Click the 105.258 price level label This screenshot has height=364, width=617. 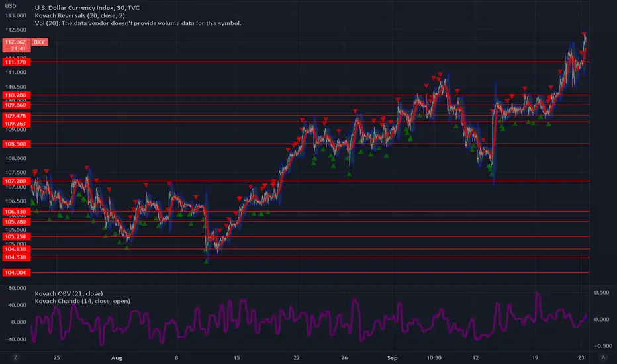tap(16, 236)
